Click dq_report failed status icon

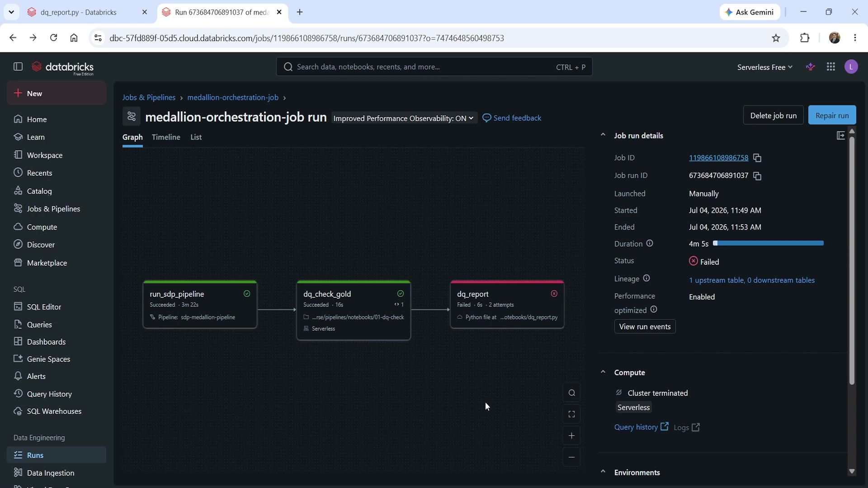(x=554, y=294)
